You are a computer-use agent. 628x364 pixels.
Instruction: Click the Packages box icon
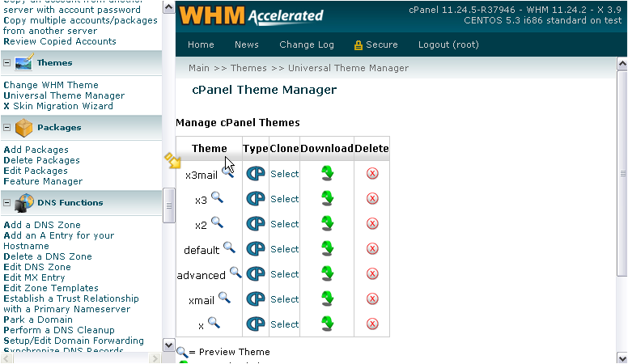pos(23,127)
